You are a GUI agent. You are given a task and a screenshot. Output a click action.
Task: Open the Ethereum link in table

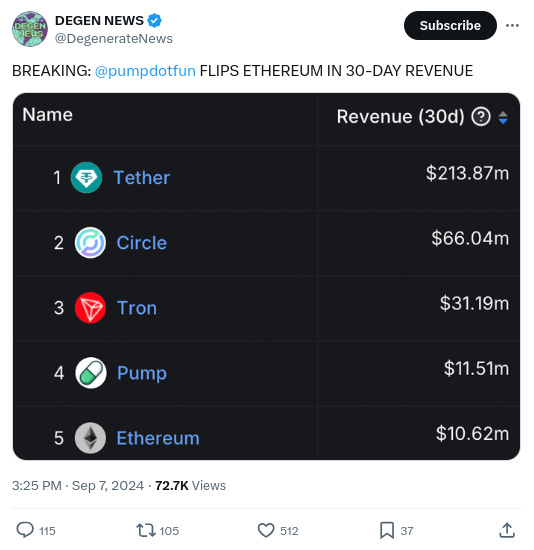click(158, 438)
